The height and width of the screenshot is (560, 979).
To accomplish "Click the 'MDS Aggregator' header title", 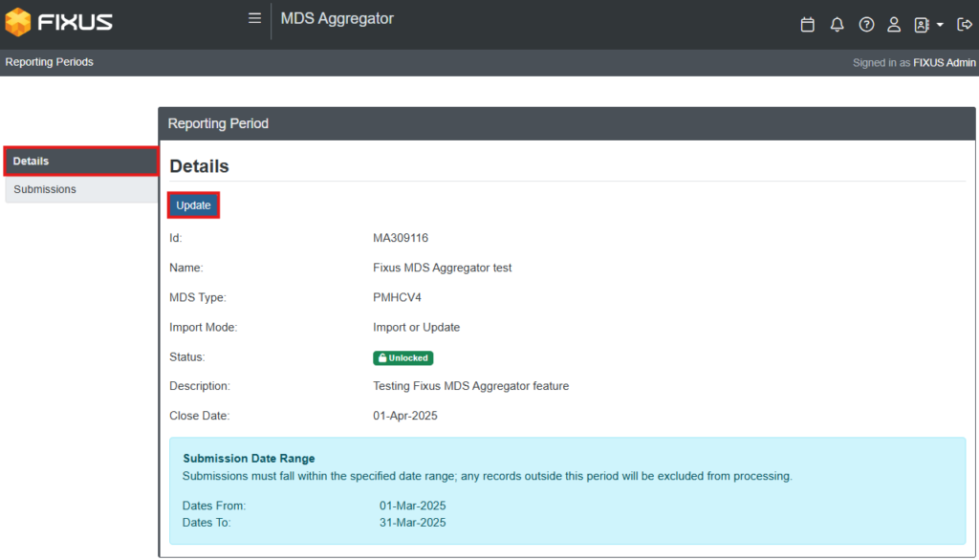I will click(337, 19).
